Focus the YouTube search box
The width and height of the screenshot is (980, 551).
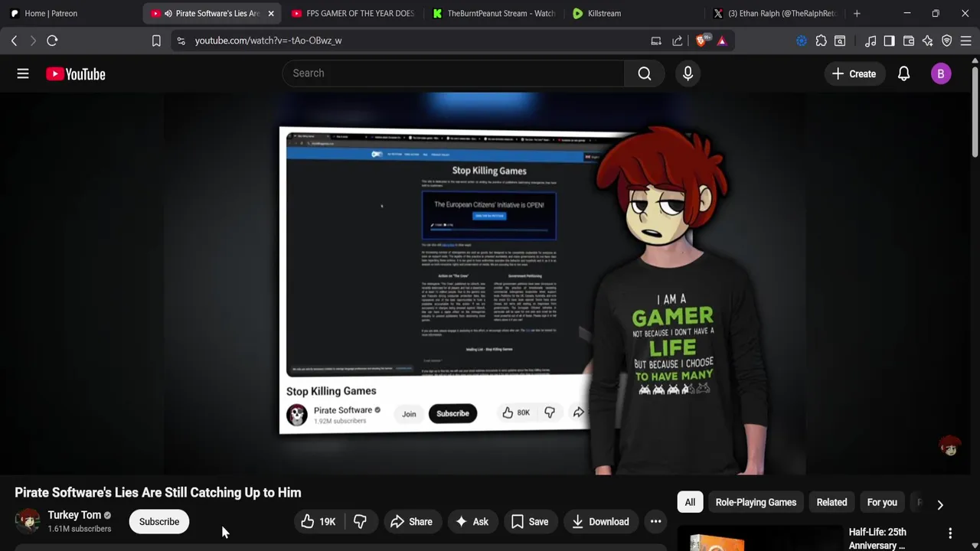coord(453,73)
